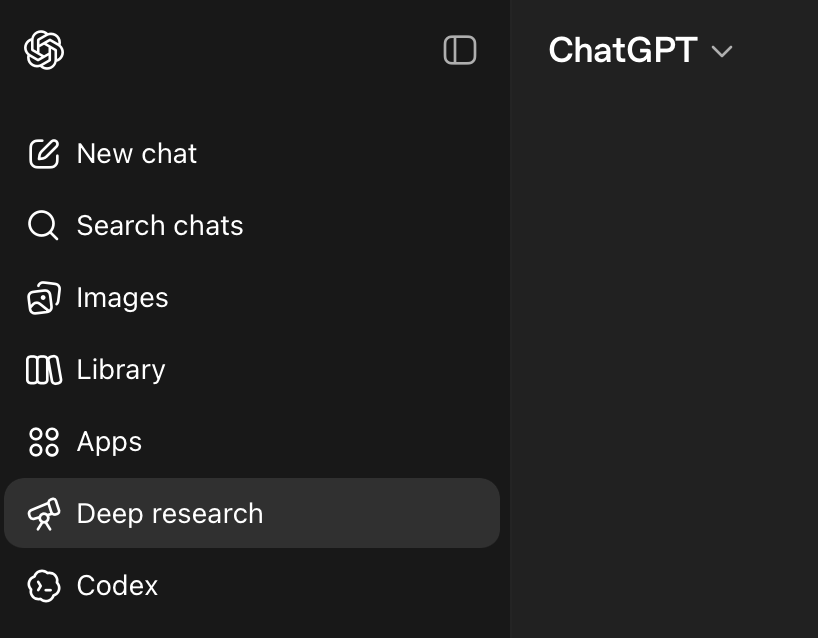Collapse the sidebar with the panel toggle

tap(460, 50)
